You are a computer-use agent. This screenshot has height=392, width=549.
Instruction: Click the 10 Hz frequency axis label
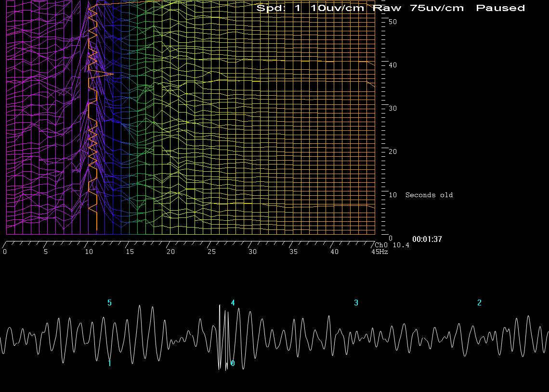tap(89, 252)
